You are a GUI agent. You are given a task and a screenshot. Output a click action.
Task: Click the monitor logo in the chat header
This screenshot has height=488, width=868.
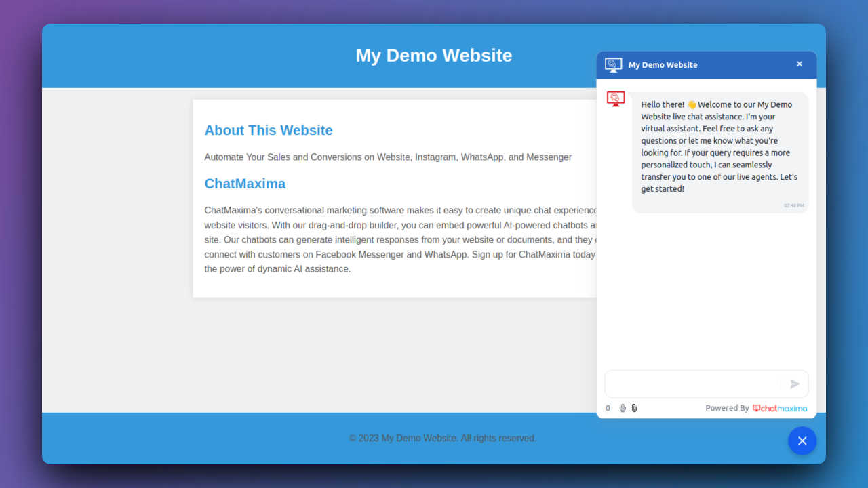pyautogui.click(x=614, y=65)
